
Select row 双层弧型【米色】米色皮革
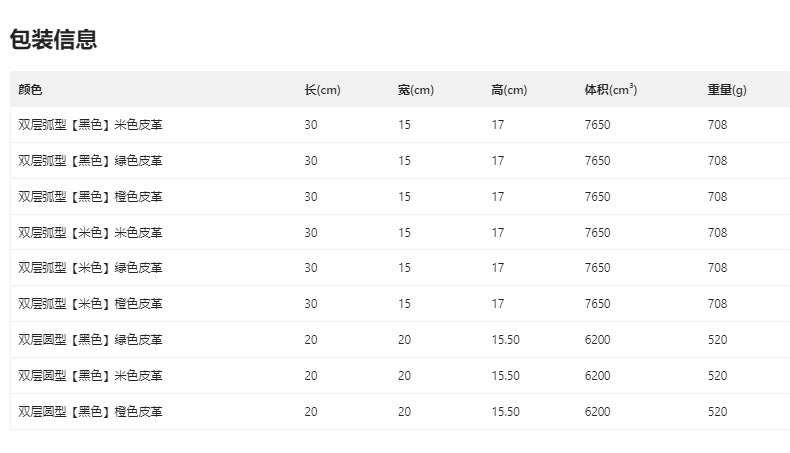tap(90, 233)
